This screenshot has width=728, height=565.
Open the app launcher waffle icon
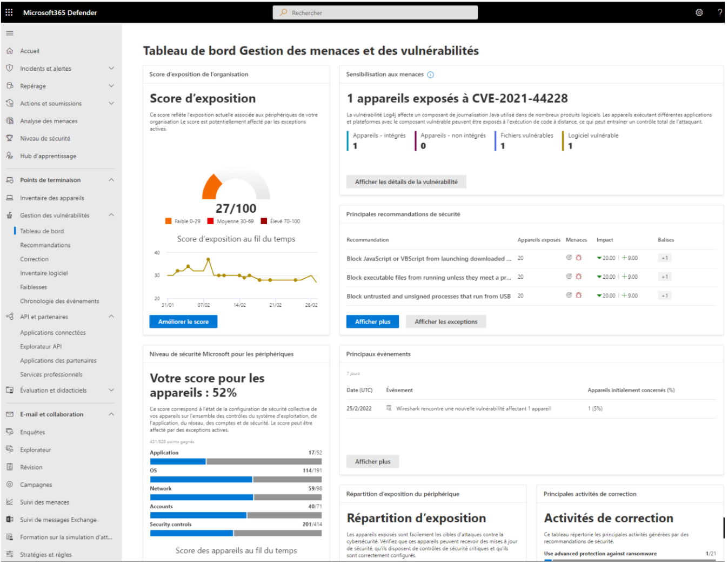[x=9, y=12]
